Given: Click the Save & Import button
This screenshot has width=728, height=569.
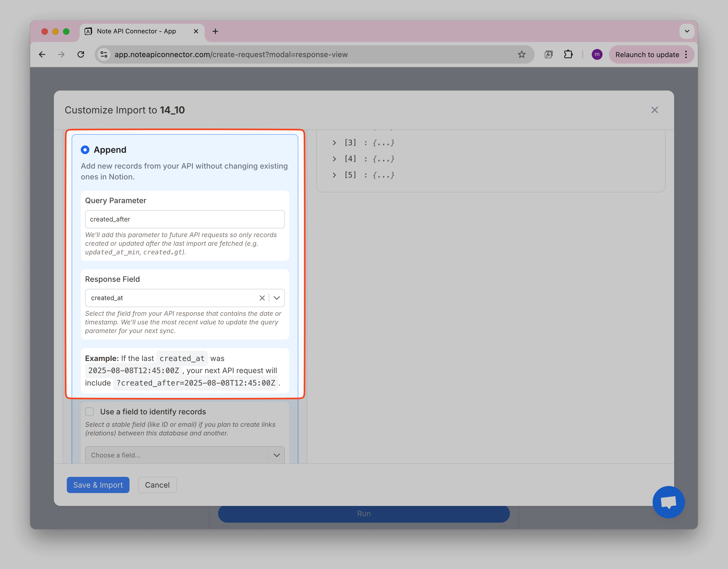Looking at the screenshot, I should coord(98,485).
